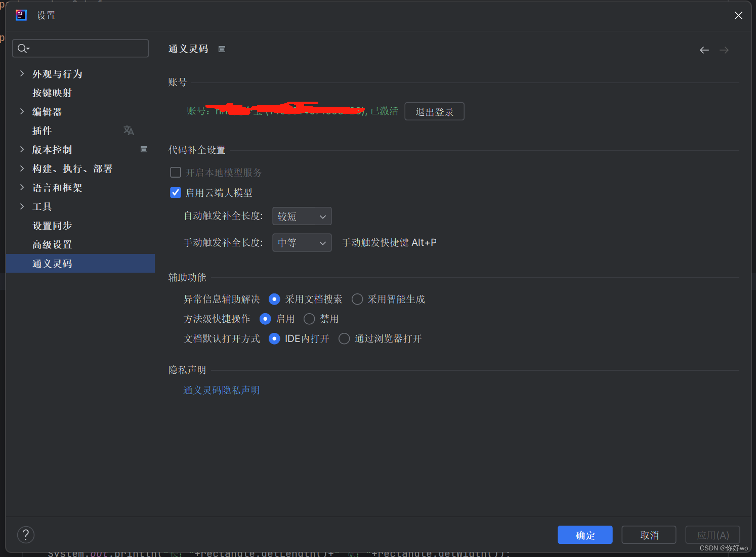Select 采用智能生成 radio option
The image size is (756, 557).
click(357, 299)
